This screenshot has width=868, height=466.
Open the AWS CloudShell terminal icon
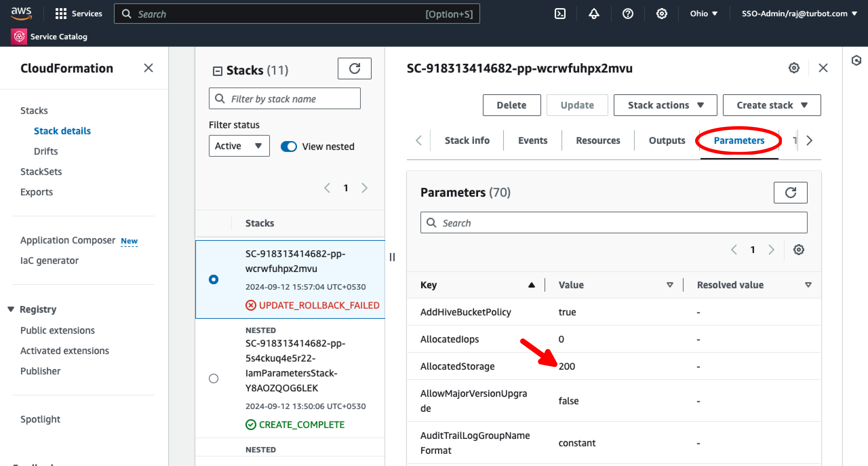(560, 14)
